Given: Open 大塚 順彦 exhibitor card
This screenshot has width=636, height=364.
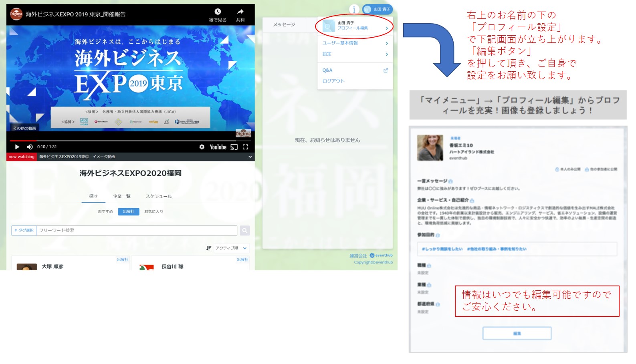Looking at the screenshot, I should [71, 263].
